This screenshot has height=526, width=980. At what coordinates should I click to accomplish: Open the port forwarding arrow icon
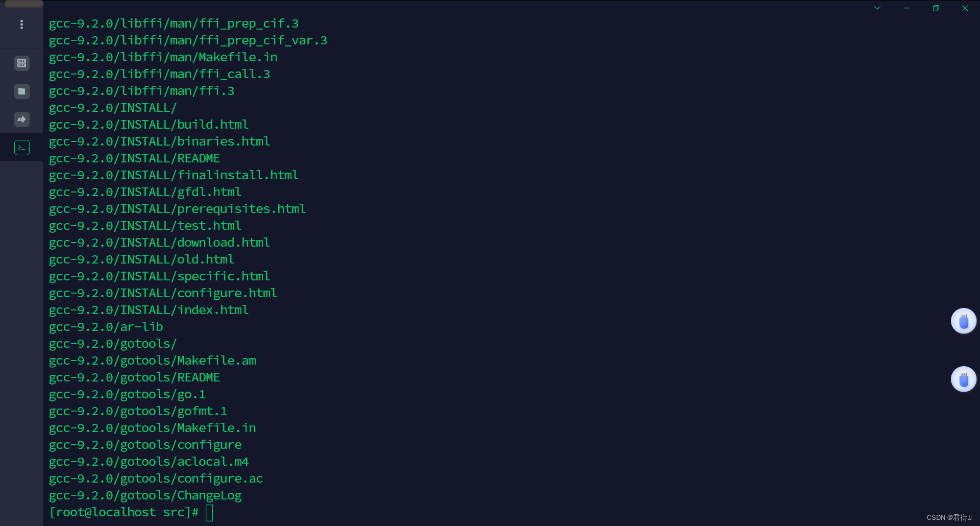click(x=21, y=119)
